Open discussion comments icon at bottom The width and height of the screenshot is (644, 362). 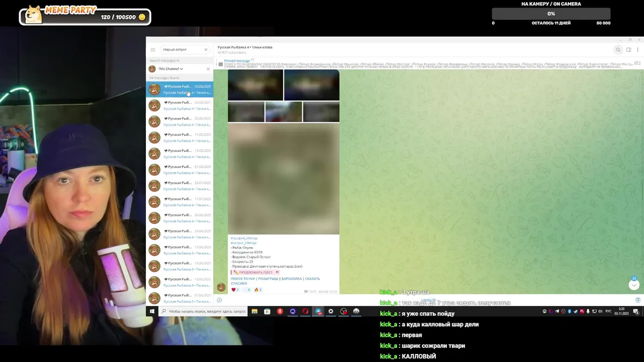coord(219,300)
